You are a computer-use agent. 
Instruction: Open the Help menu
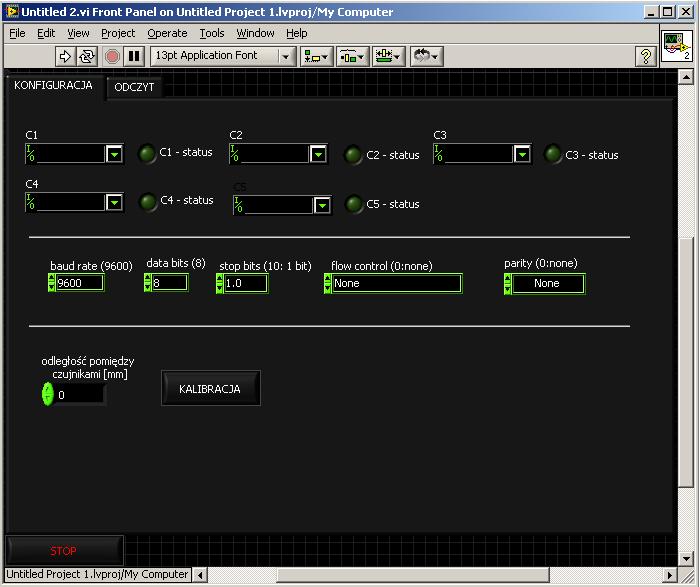coord(296,33)
